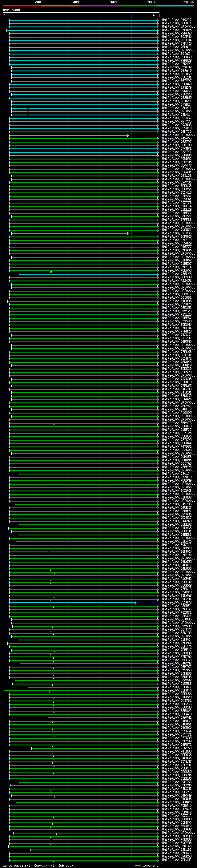
Task: Select hit label UniRef100_A7RMX8
Action: pos(177,332)
